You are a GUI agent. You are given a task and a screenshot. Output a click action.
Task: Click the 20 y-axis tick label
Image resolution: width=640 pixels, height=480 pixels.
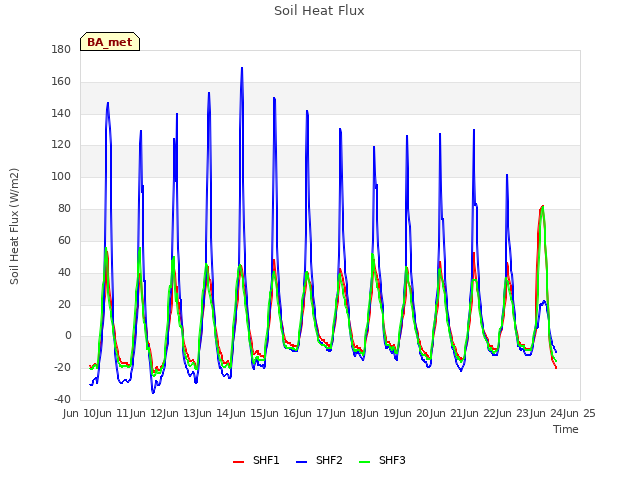pyautogui.click(x=64, y=304)
